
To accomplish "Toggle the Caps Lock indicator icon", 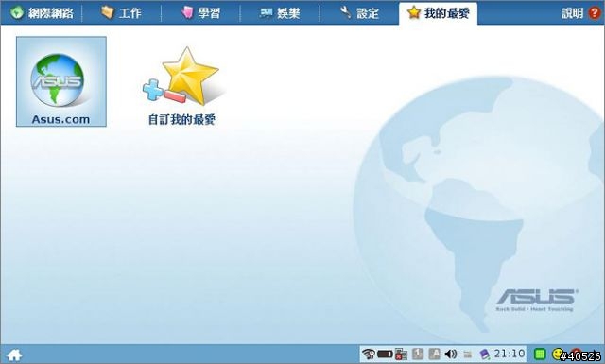I will tap(435, 354).
